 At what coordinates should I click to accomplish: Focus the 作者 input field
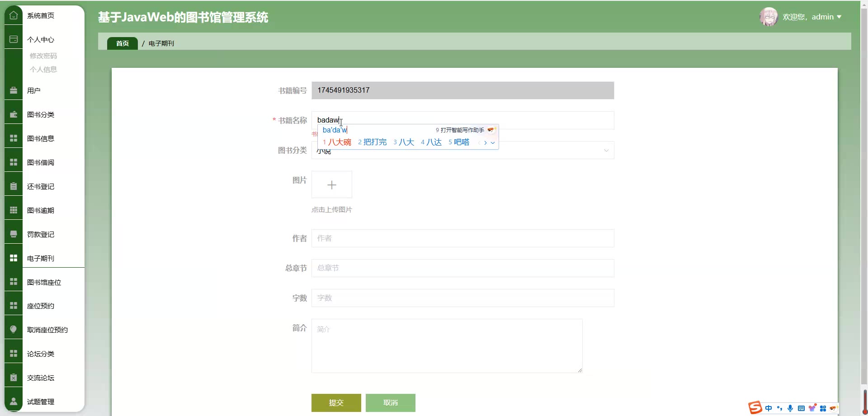point(462,238)
